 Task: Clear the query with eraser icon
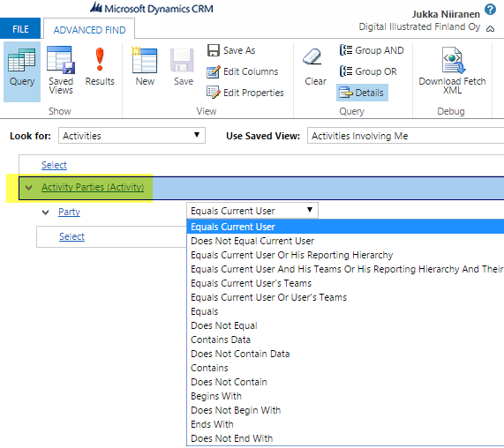(x=315, y=68)
